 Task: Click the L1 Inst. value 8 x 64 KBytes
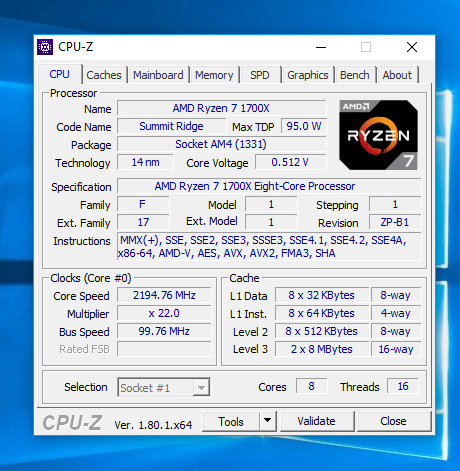point(321,313)
